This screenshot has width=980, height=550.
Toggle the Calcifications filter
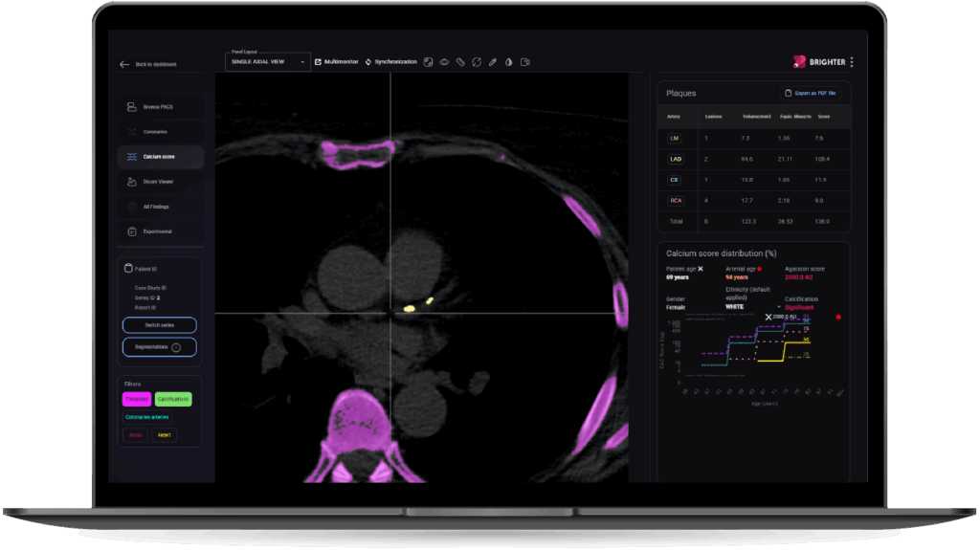coord(173,399)
